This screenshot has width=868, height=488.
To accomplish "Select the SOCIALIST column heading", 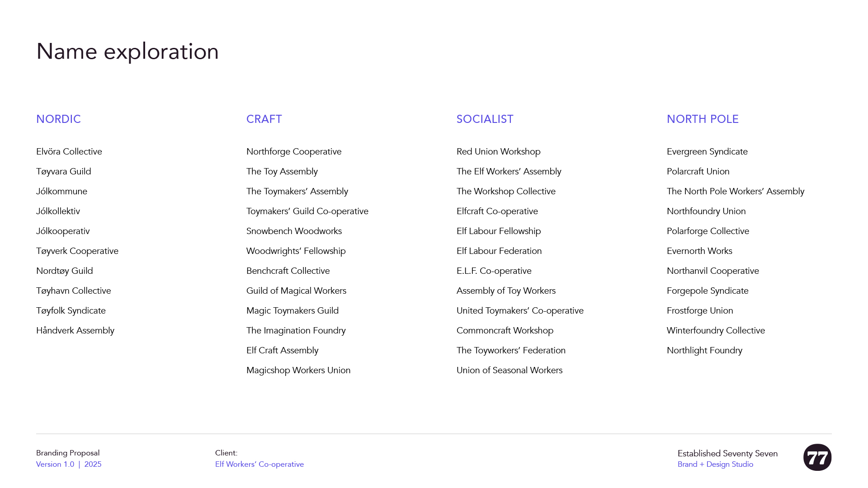I will click(485, 119).
